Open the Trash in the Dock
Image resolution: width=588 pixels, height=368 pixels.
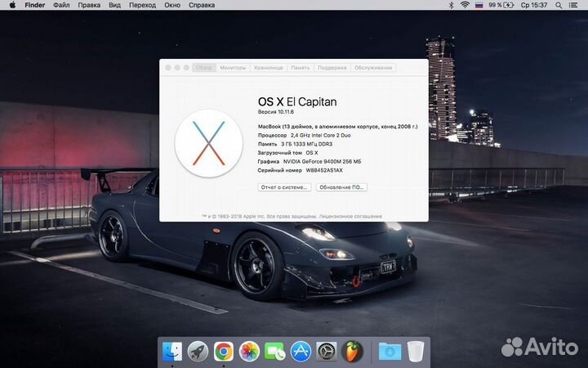coord(416,352)
